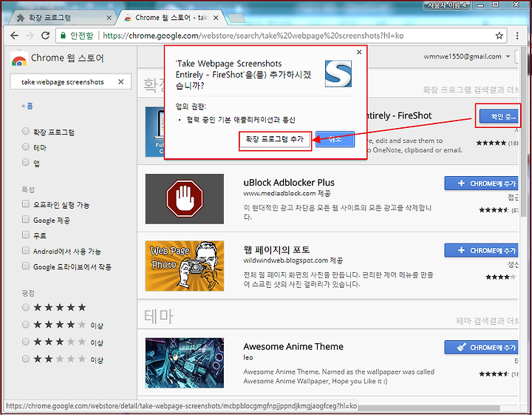Click the uBlock Adblocker Plus title
This screenshot has width=532, height=415.
[x=289, y=183]
